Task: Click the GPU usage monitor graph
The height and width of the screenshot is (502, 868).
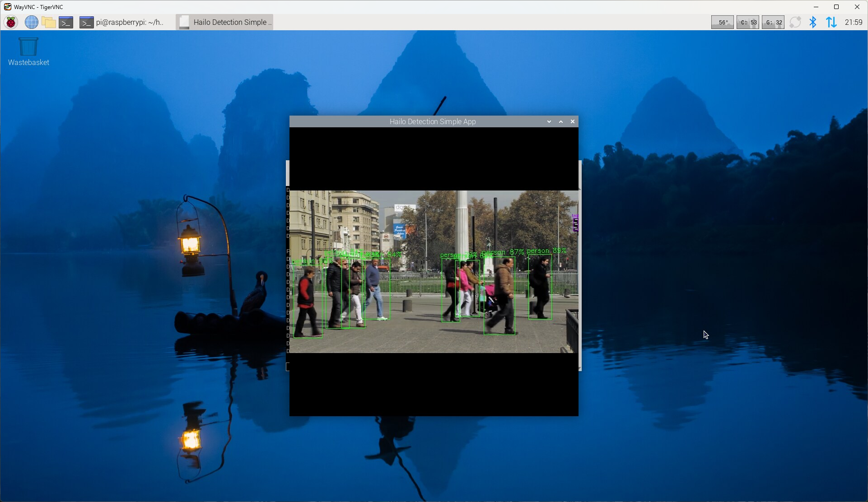Action: 773,22
